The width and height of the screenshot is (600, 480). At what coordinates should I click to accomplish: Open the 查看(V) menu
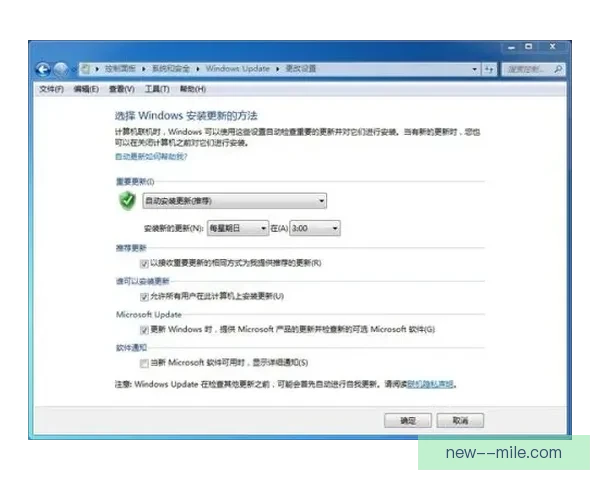pos(121,89)
